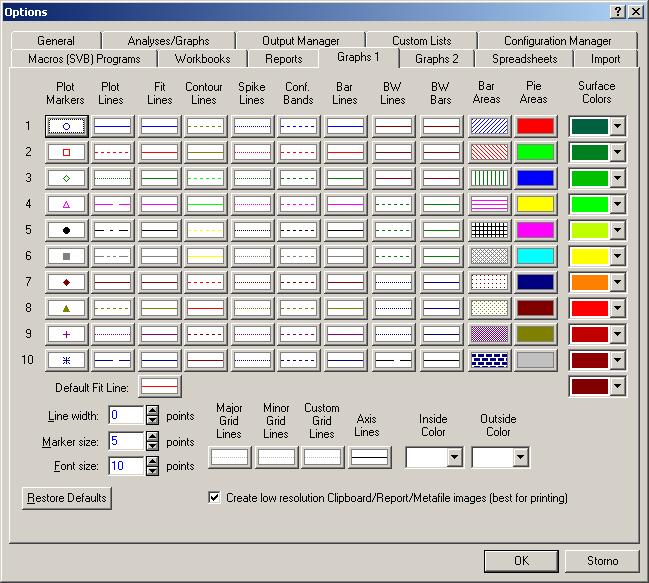Click the Axis Lines style button
This screenshot has height=583, width=649.
[x=370, y=457]
